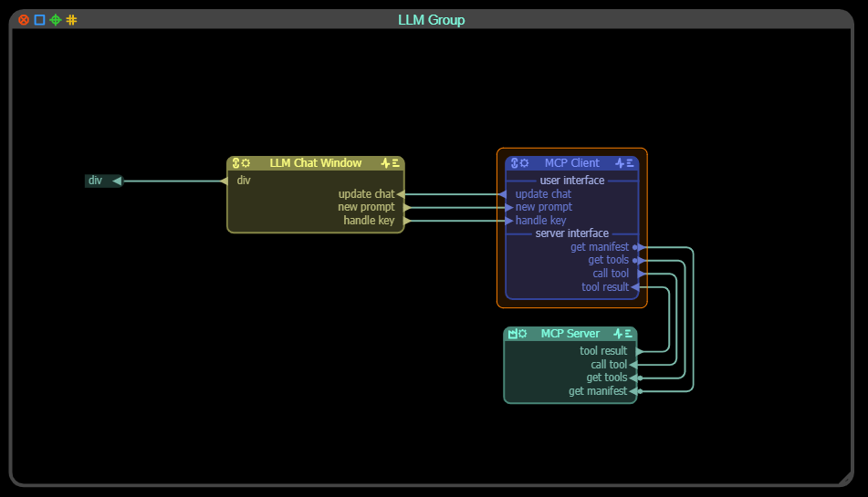Click the factory icon on MCP Server node
The image size is (868, 497).
pyautogui.click(x=513, y=334)
